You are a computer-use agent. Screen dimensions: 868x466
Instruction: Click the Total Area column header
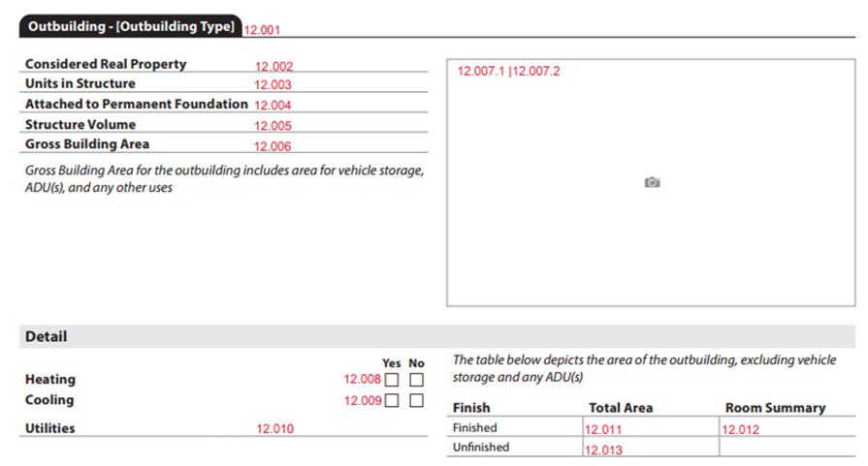621,408
